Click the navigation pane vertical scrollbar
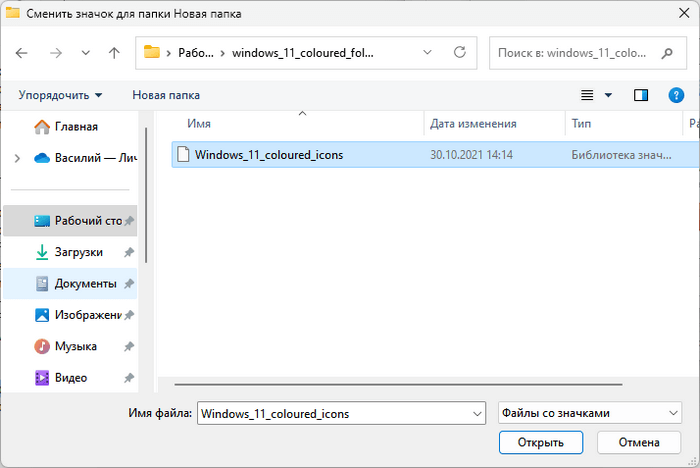Image resolution: width=700 pixels, height=468 pixels. [146, 195]
